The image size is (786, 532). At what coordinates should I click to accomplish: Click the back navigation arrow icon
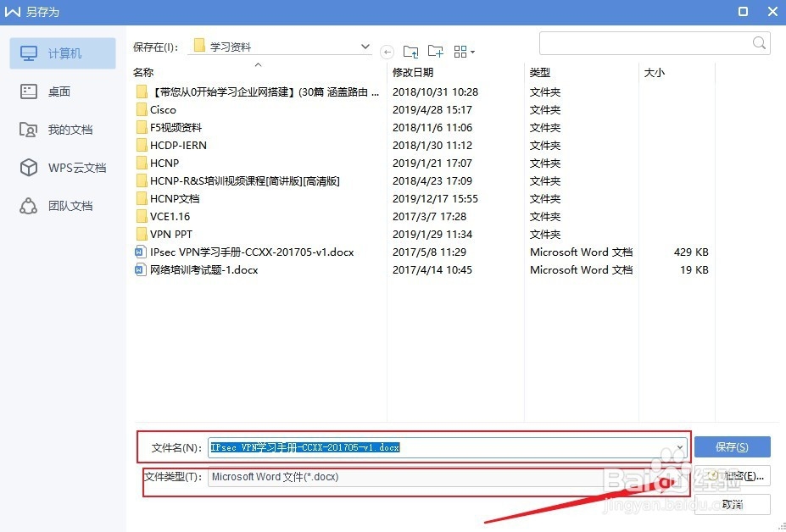(387, 51)
